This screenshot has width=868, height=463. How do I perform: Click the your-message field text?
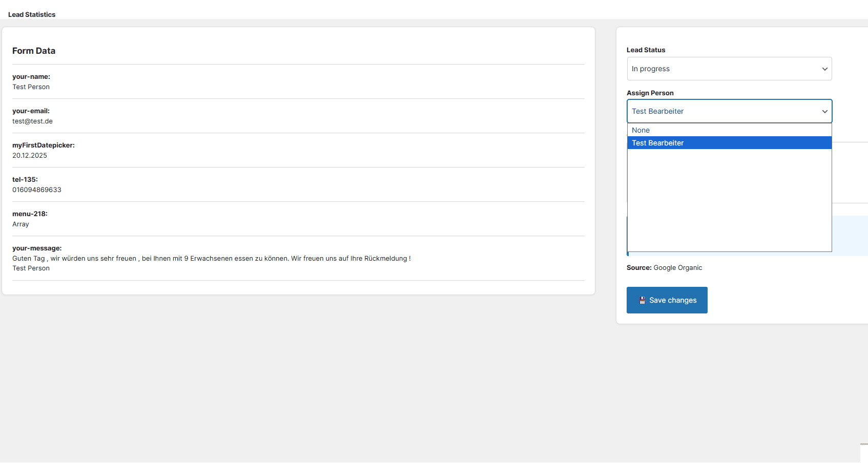[211, 258]
